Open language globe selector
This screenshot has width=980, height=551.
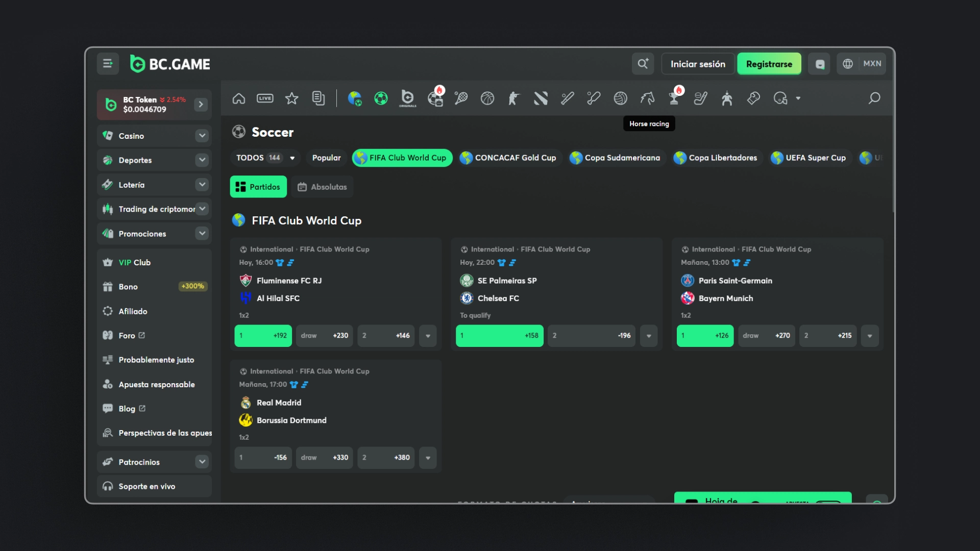(x=848, y=64)
